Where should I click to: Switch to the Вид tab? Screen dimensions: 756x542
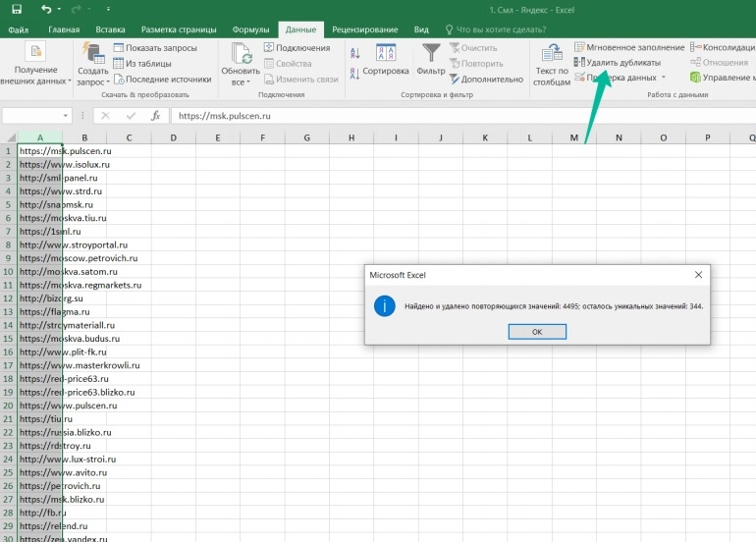coord(421,29)
